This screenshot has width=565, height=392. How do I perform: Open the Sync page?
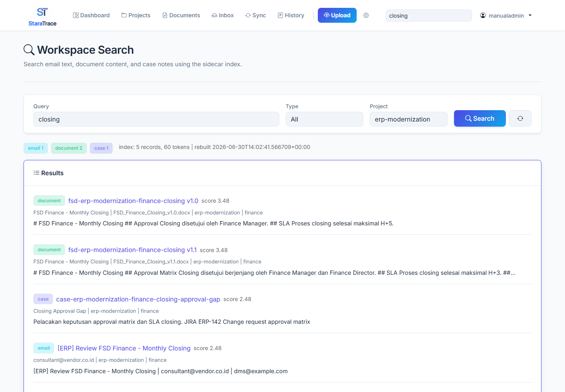[255, 15]
